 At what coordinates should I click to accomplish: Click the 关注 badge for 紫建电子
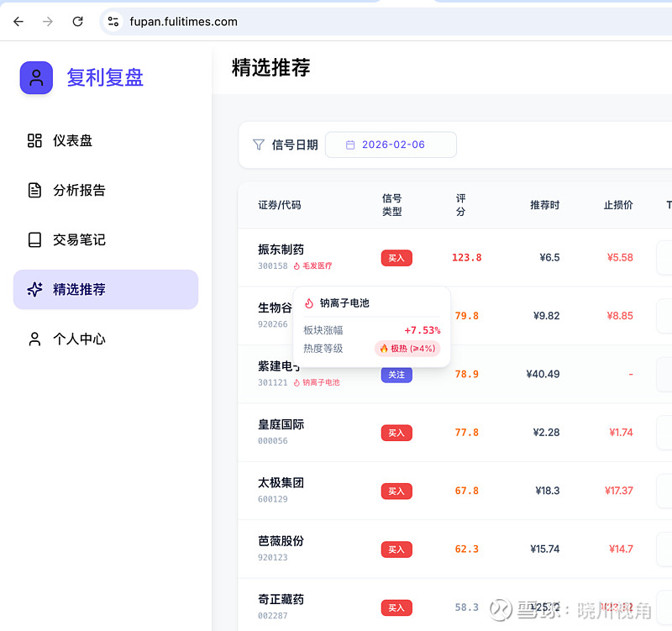coord(396,375)
